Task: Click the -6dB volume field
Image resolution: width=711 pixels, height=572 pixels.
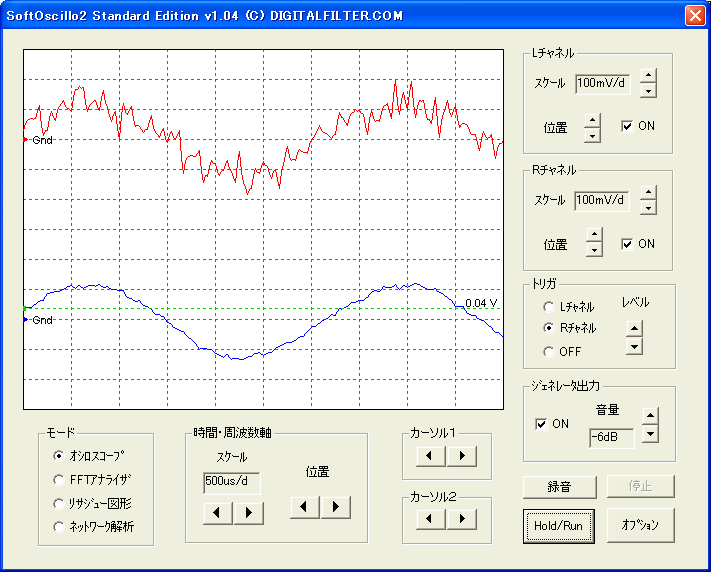Action: tap(611, 437)
